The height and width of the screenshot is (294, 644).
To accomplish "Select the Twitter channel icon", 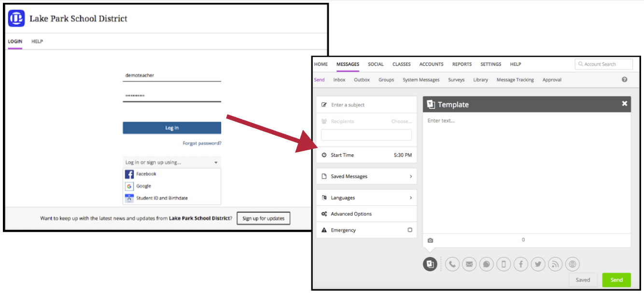I will (x=538, y=264).
